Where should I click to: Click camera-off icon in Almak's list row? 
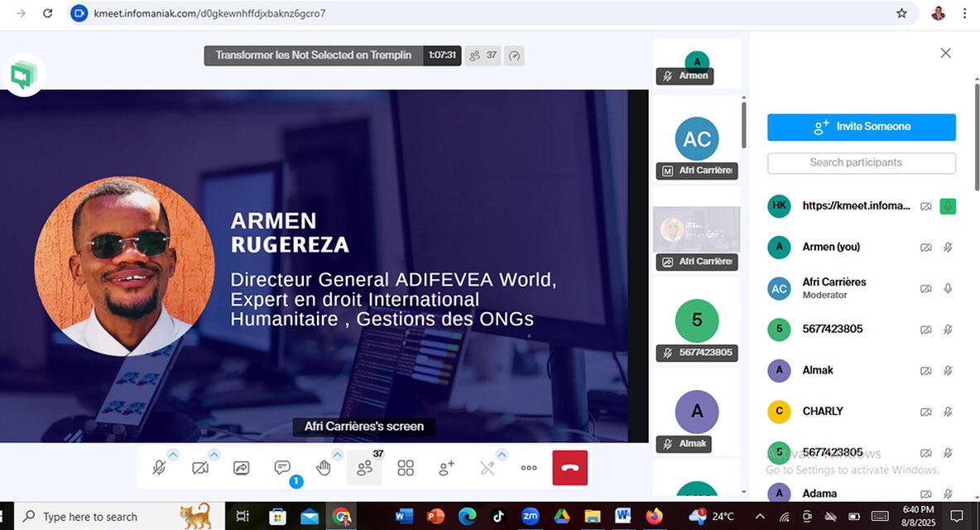925,371
